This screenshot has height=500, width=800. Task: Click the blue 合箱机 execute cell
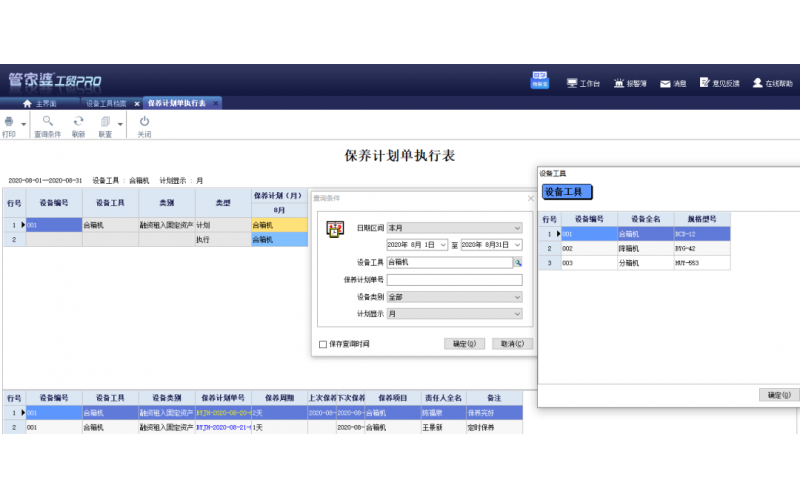tap(280, 239)
